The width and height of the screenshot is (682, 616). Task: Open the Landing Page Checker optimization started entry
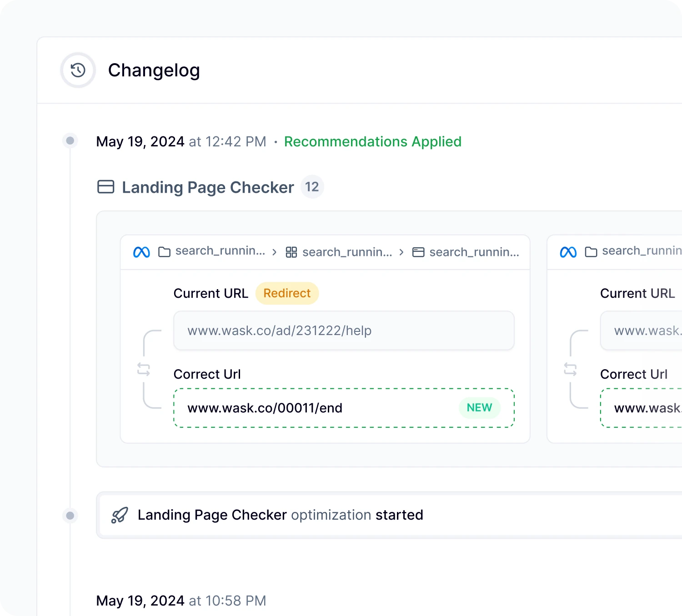[280, 515]
